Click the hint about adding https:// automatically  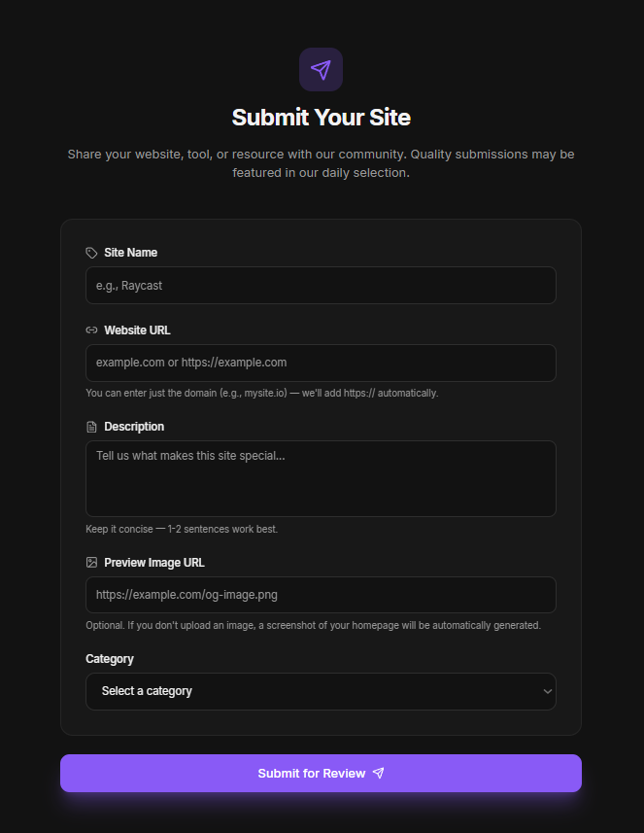[x=261, y=393]
